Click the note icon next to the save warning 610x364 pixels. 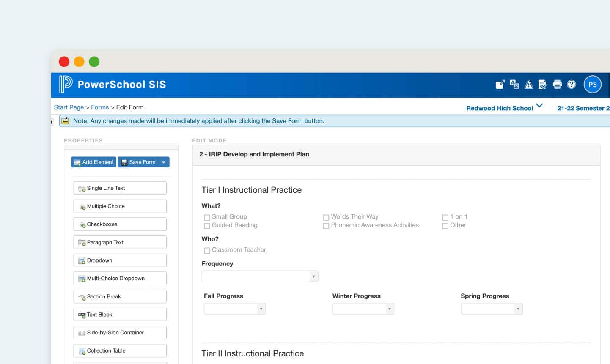65,120
